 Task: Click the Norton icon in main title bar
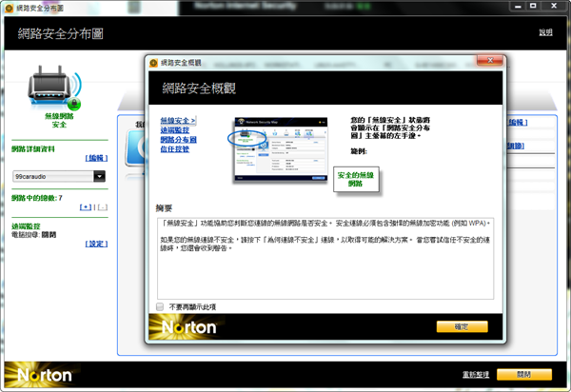[9, 8]
